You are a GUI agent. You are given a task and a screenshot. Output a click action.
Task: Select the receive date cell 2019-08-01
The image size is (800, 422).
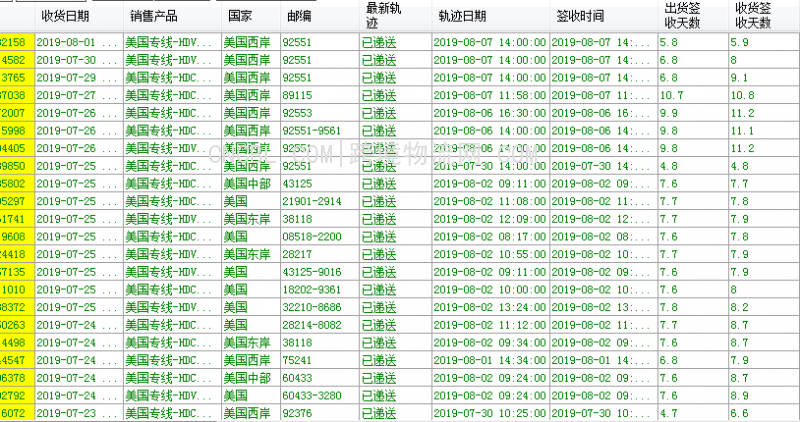79,42
